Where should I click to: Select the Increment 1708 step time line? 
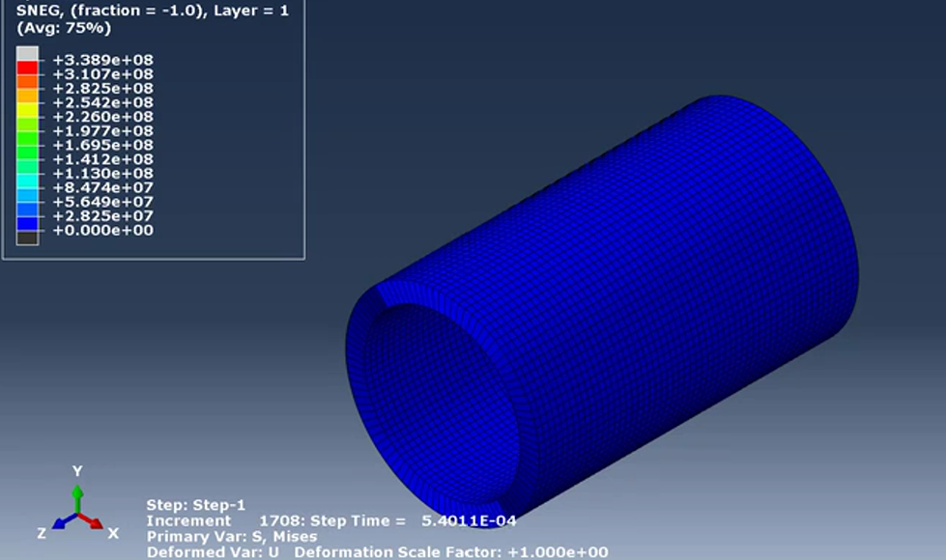331,520
